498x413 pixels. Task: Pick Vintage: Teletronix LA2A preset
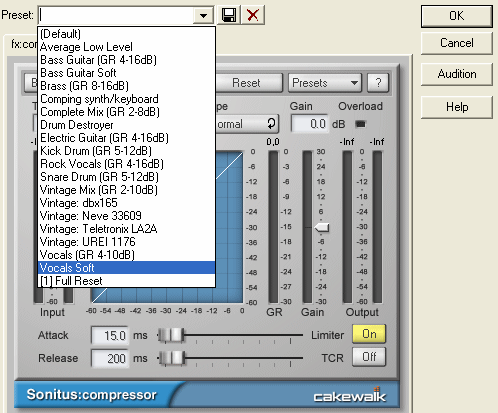[x=127, y=229]
